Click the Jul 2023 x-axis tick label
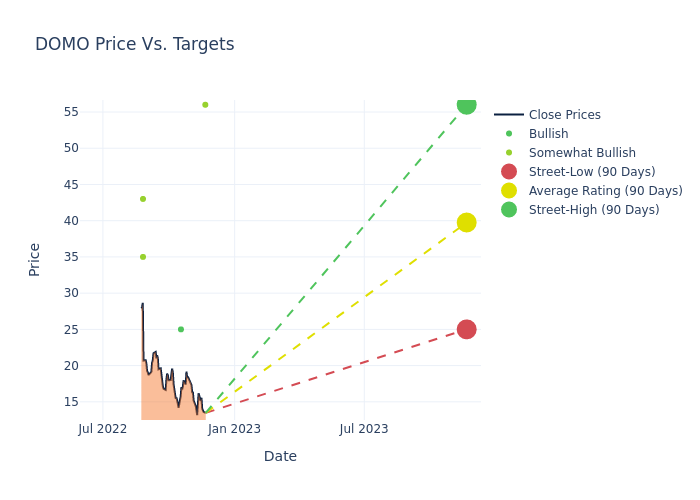This screenshot has width=700, height=500. click(364, 429)
